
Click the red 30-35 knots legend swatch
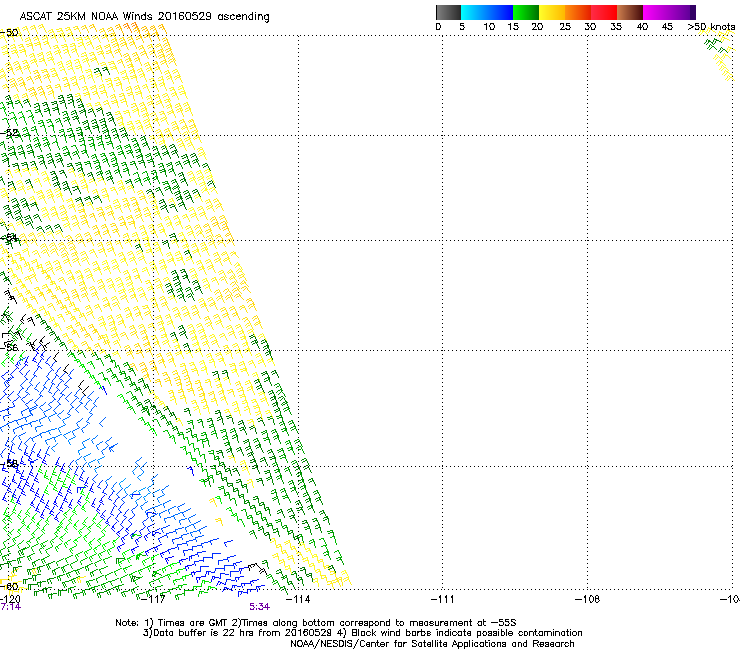pos(604,12)
